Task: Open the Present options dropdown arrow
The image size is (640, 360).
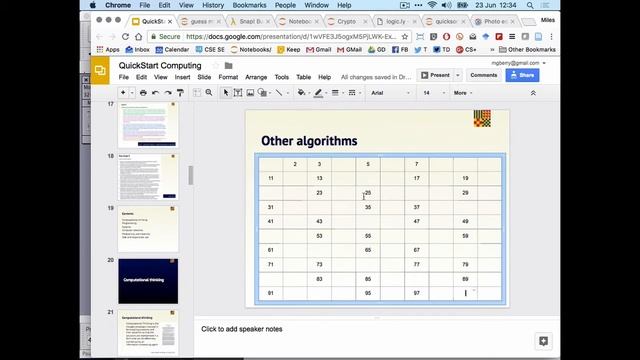Action: point(458,75)
